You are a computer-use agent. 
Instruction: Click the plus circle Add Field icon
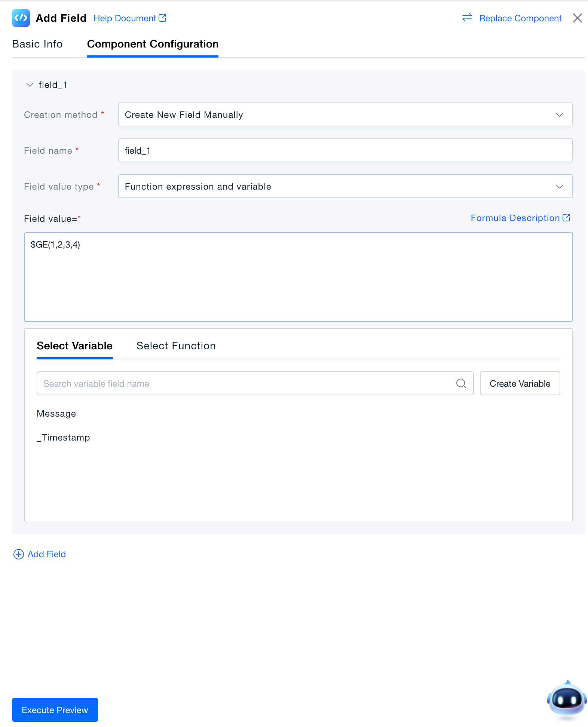[x=19, y=554]
